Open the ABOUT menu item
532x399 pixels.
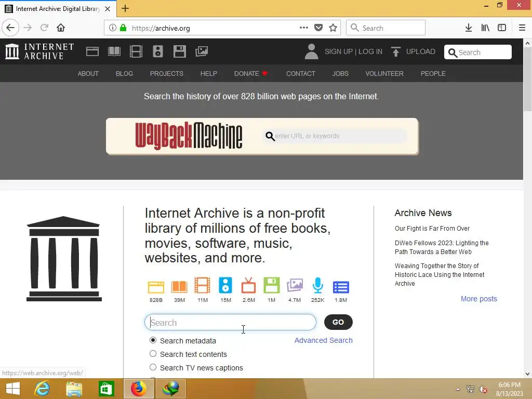pos(88,74)
